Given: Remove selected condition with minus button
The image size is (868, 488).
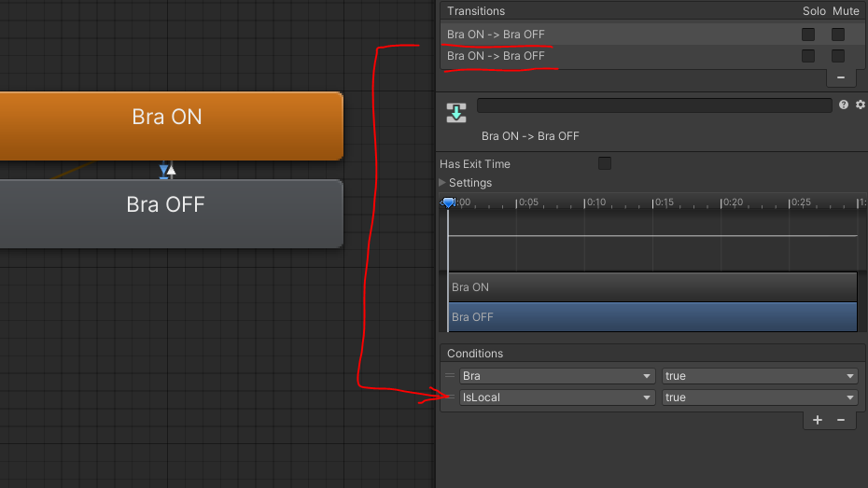Looking at the screenshot, I should click(841, 420).
